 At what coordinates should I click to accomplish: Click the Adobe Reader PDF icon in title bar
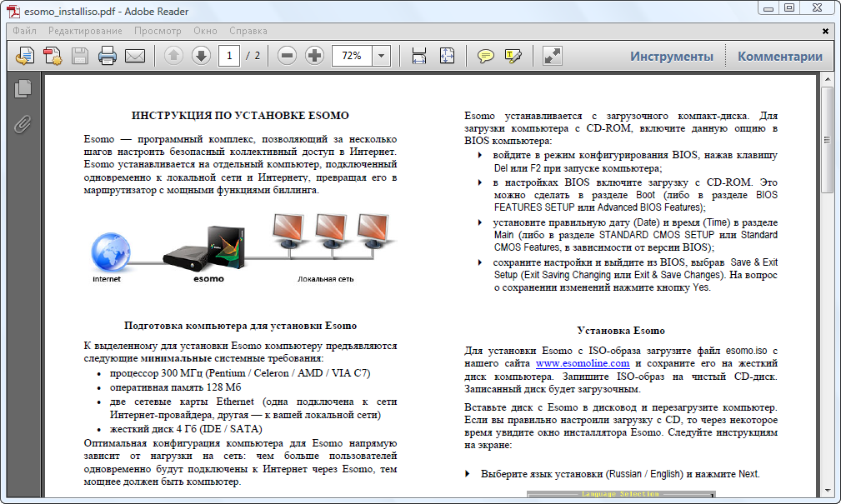pos(13,12)
